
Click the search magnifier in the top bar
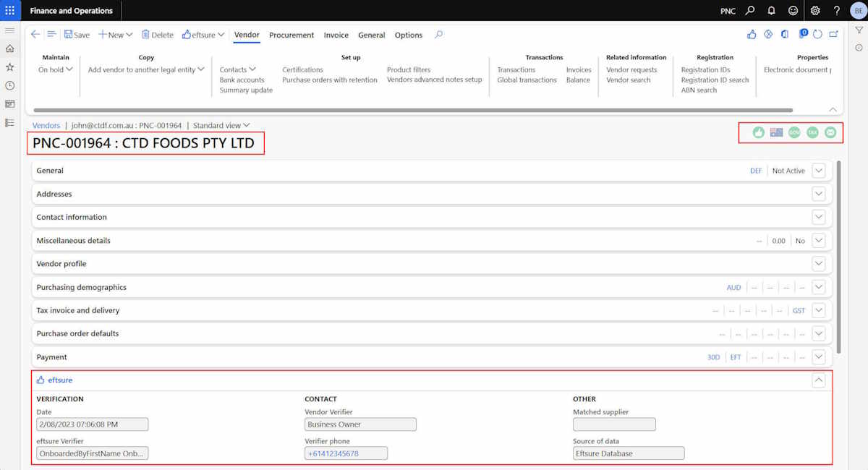[750, 10]
